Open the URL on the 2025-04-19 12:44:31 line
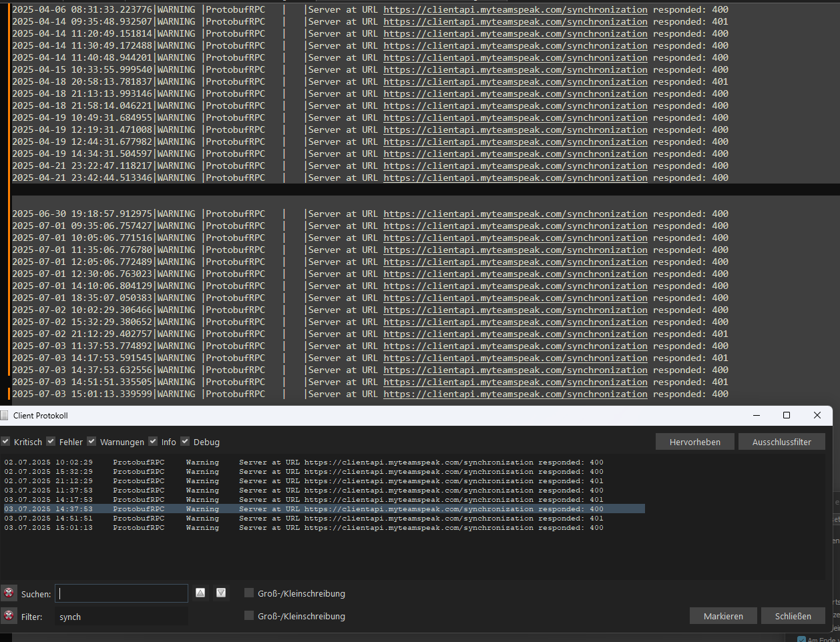This screenshot has width=840, height=642. 515,142
